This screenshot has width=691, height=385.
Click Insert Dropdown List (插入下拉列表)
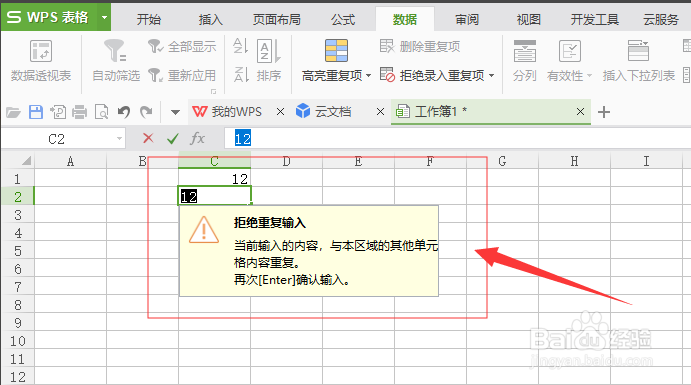click(x=639, y=61)
